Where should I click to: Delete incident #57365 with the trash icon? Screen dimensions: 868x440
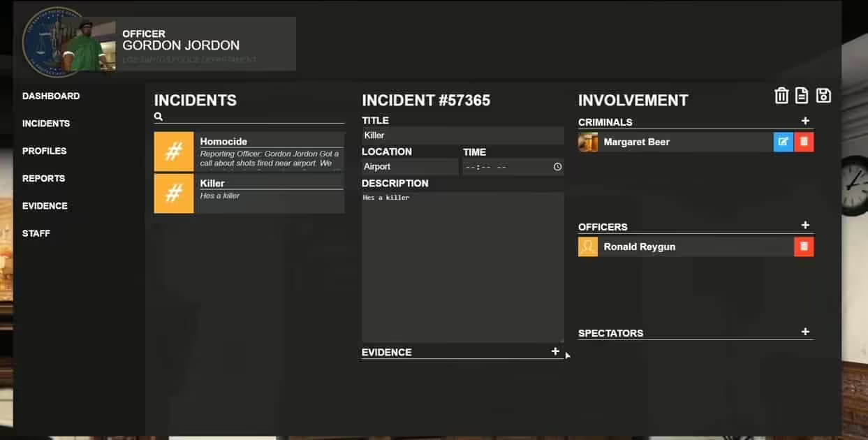click(x=781, y=95)
